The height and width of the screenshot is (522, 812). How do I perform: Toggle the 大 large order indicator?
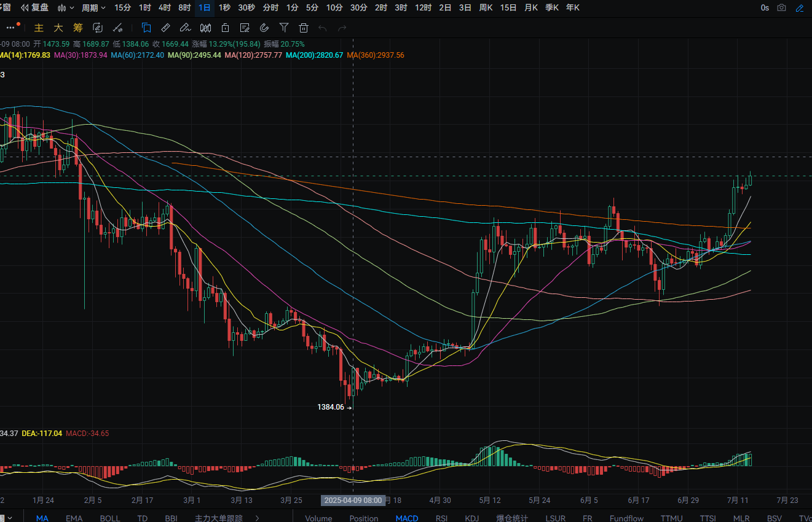58,28
